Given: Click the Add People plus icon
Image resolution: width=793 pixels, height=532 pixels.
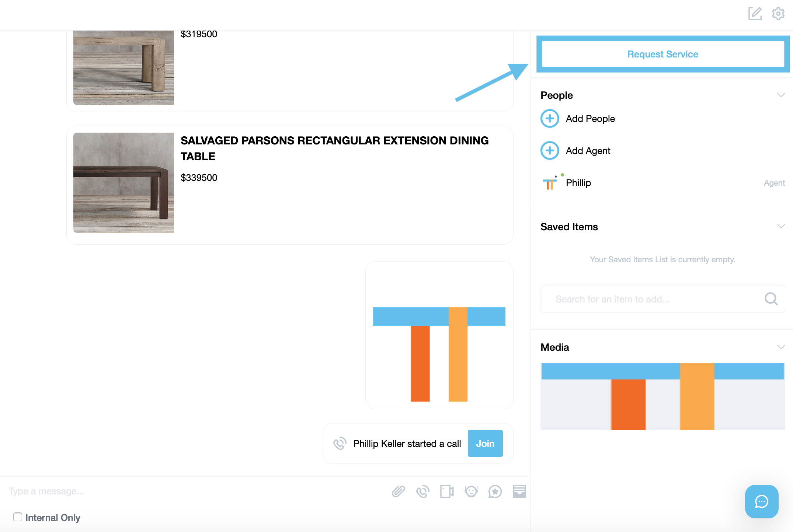Looking at the screenshot, I should pos(550,119).
